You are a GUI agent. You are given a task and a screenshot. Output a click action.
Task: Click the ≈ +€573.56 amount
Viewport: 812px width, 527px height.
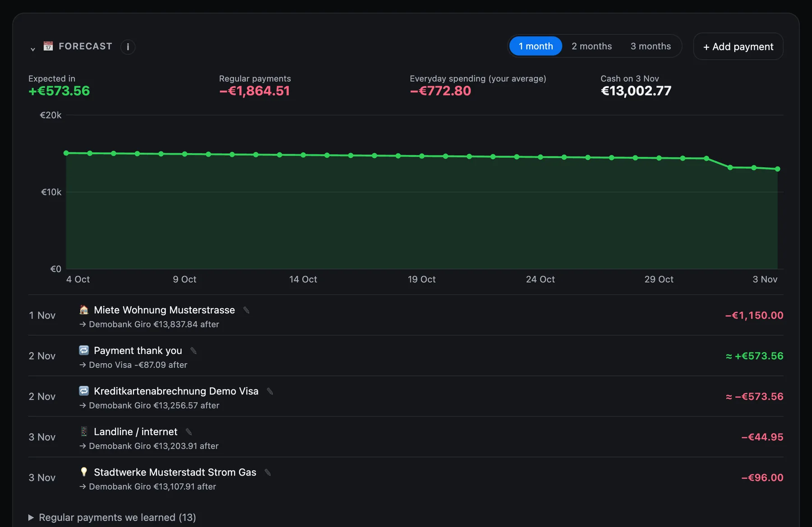(754, 356)
